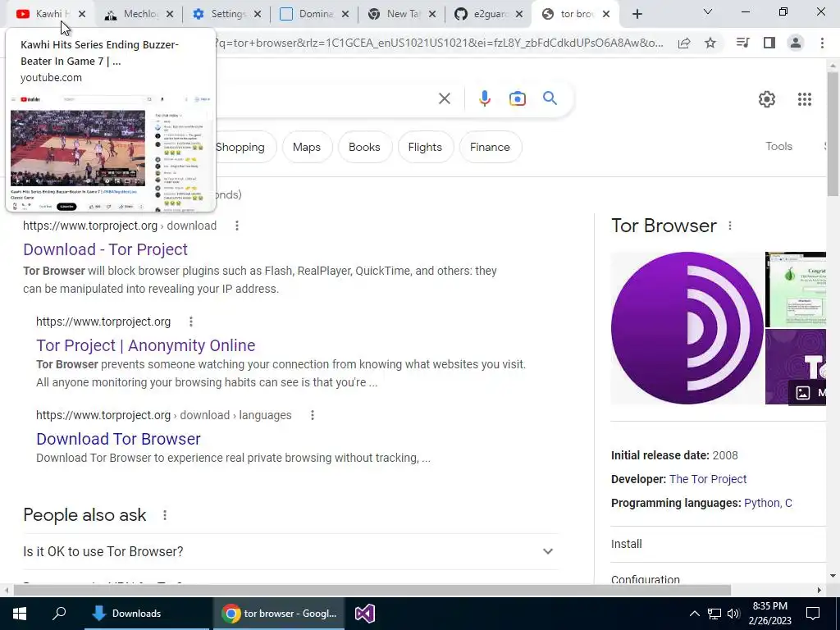Viewport: 840px width, 630px height.
Task: Open The Tor Project developer link
Action: coord(708,479)
